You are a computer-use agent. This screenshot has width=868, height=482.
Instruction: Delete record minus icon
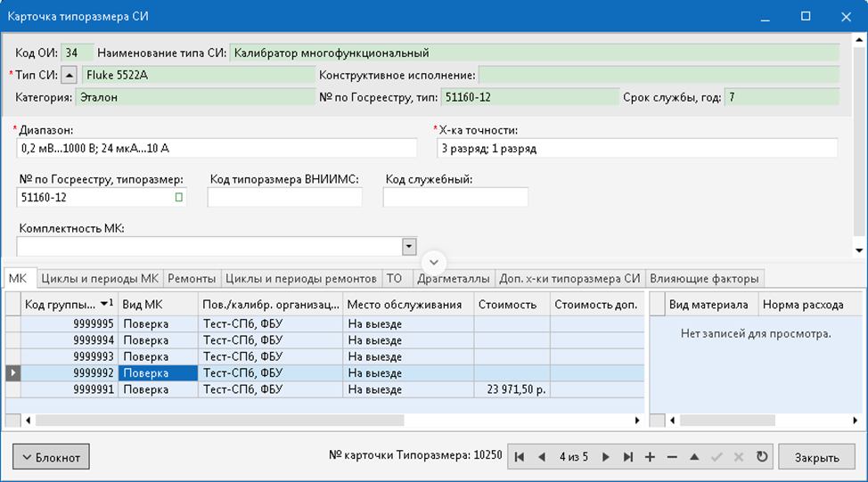[x=672, y=457]
